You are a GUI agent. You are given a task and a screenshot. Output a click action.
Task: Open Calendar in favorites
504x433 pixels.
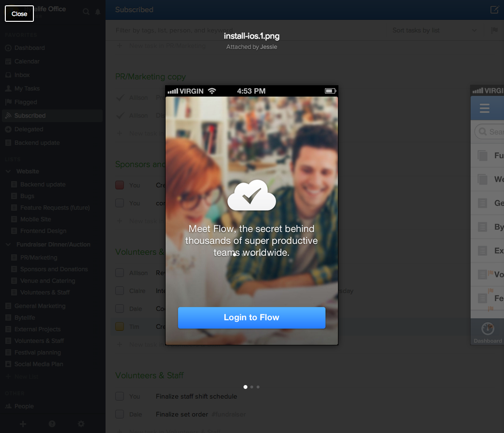click(x=27, y=62)
